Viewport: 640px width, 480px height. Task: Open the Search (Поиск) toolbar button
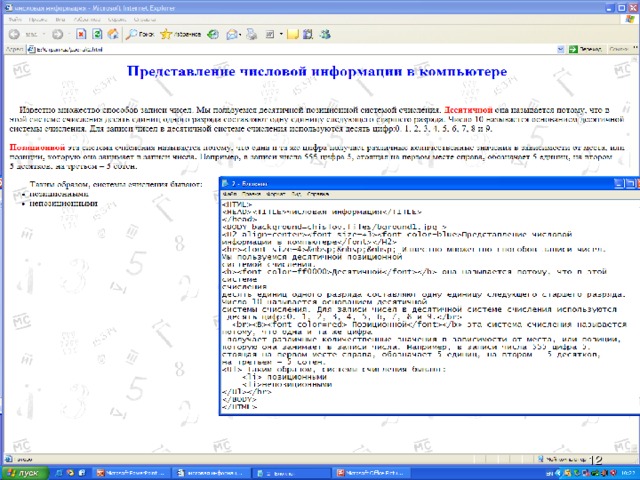139,33
